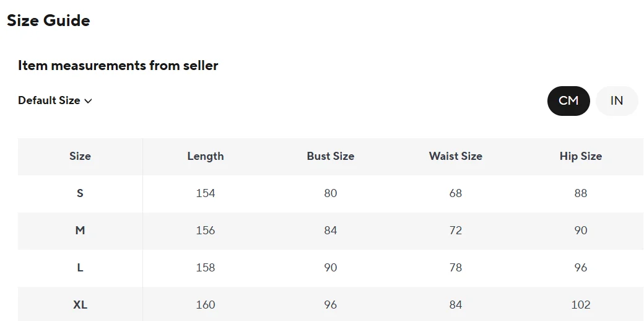The image size is (644, 321).
Task: Click bust value 84 for size M
Action: [331, 231]
